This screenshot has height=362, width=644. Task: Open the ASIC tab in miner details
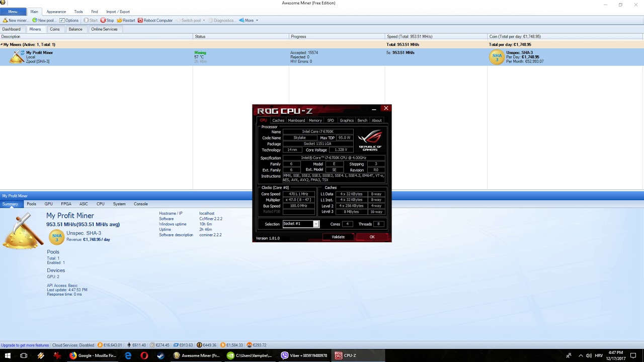(x=84, y=204)
